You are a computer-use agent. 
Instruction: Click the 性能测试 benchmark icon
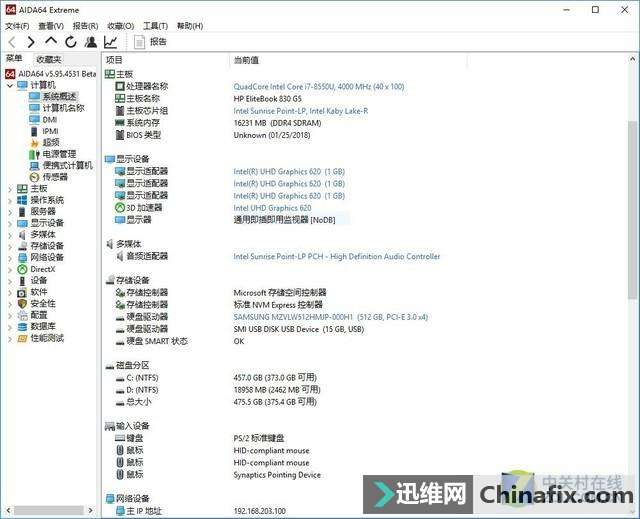point(22,338)
